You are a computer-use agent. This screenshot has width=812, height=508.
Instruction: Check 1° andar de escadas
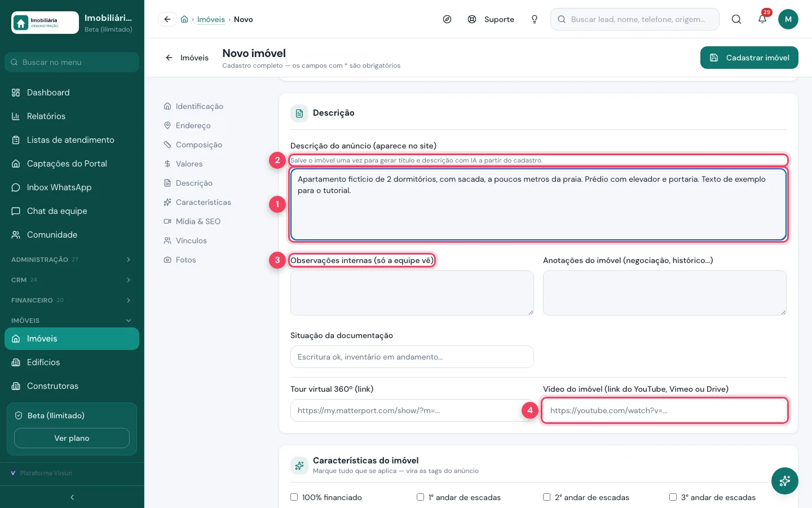[x=420, y=497]
